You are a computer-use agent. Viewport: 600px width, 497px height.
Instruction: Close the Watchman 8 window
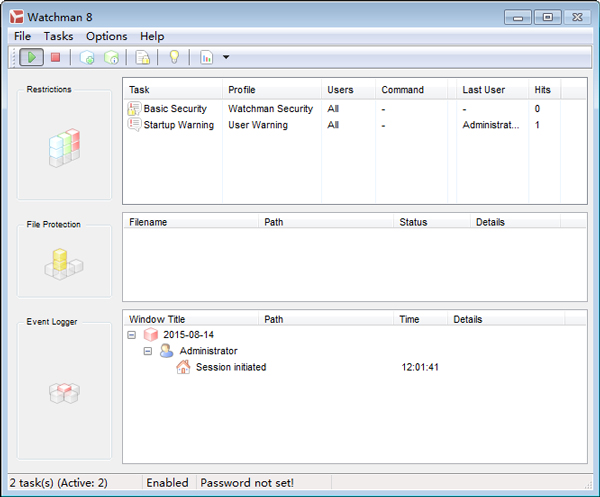pos(577,17)
